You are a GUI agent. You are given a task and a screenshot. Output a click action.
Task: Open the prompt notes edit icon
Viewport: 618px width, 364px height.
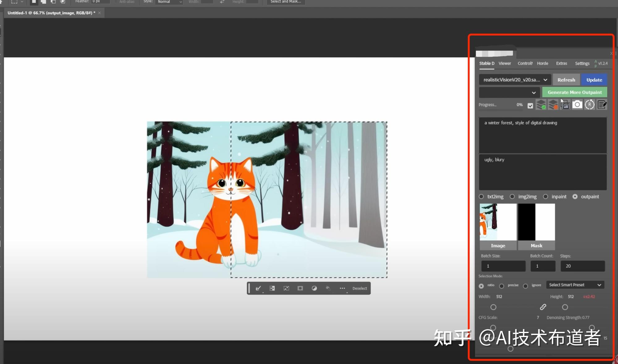click(x=602, y=105)
